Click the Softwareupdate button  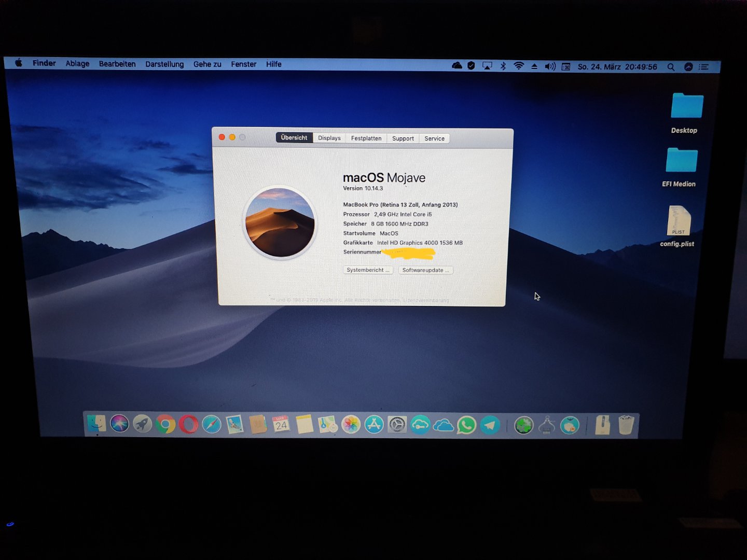[426, 270]
